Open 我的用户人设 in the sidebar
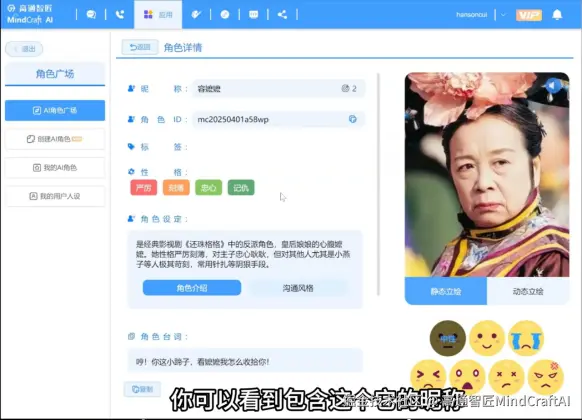The height and width of the screenshot is (420, 582). tap(55, 196)
